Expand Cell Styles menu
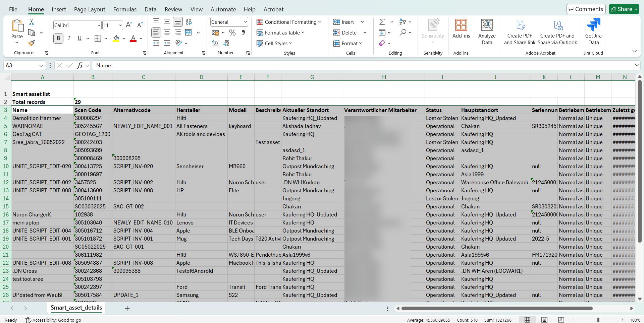 [x=274, y=43]
